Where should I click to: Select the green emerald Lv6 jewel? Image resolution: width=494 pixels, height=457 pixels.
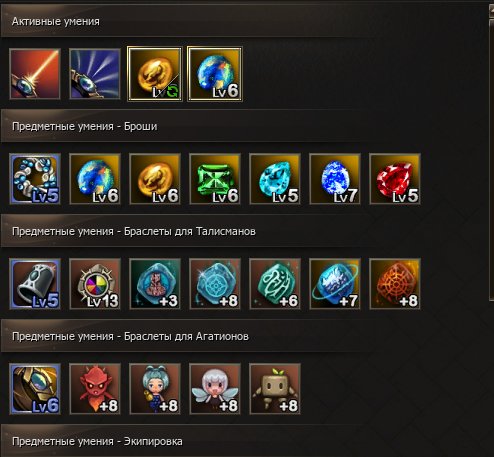[x=215, y=179]
